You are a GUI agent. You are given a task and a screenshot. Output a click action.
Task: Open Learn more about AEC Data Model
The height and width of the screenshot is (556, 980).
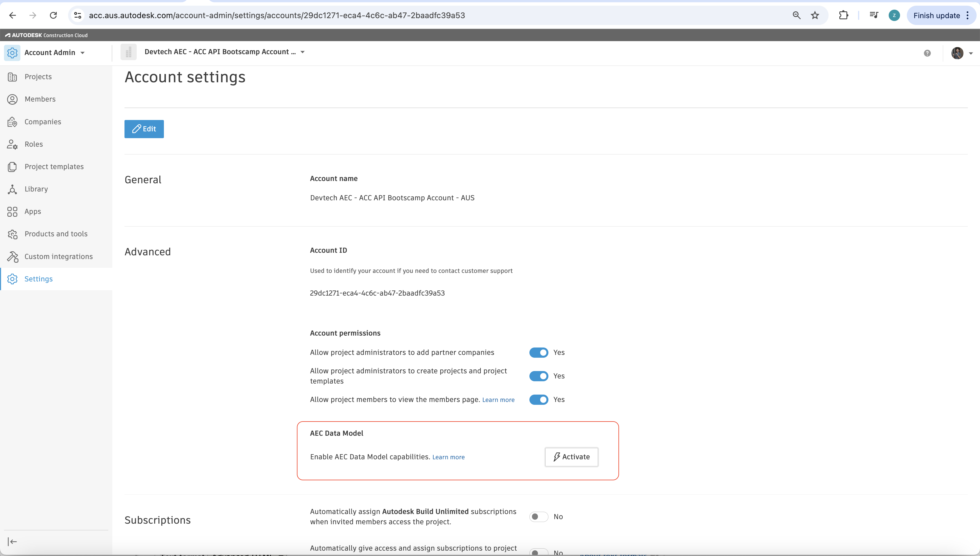point(448,457)
